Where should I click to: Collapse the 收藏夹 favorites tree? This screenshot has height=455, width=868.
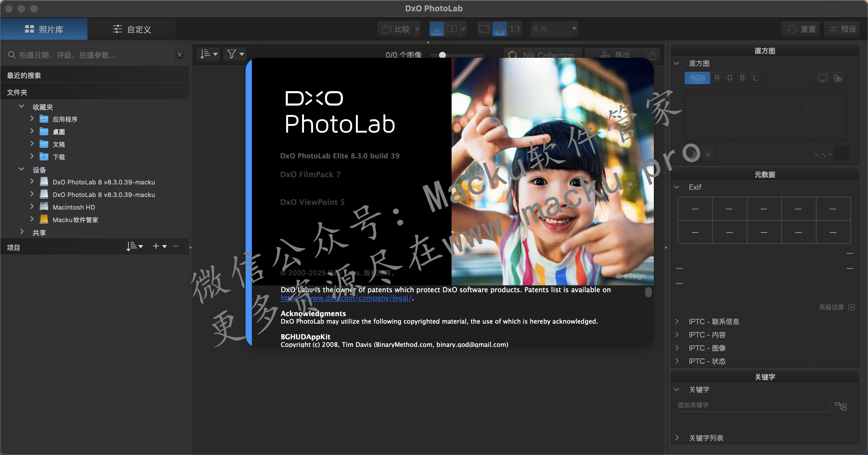[21, 107]
